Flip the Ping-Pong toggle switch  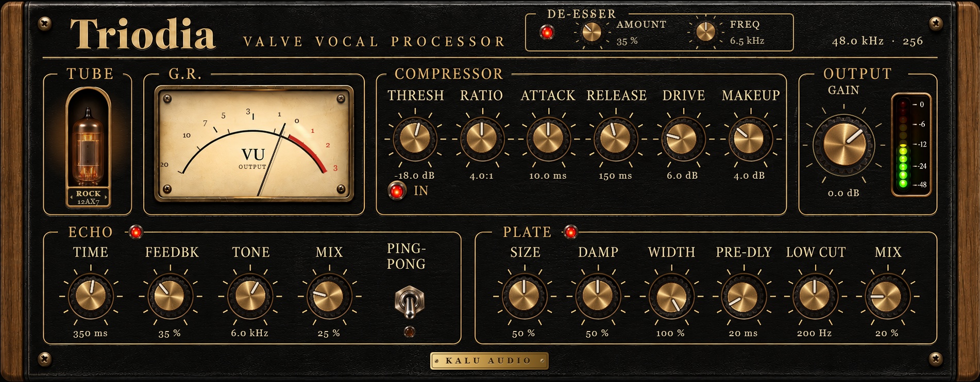[x=409, y=302]
